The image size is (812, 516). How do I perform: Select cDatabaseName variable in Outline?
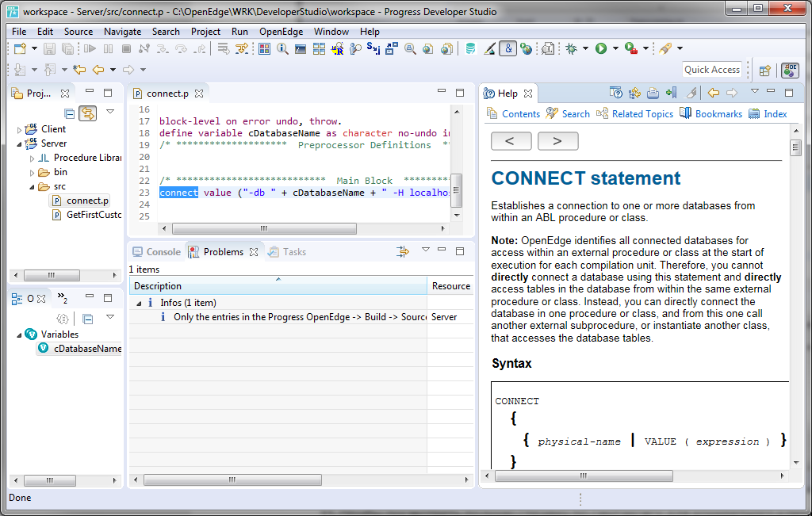pyautogui.click(x=80, y=349)
